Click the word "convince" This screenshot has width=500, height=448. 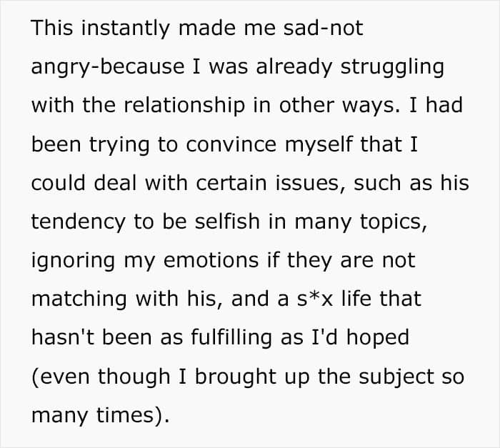tap(231, 144)
